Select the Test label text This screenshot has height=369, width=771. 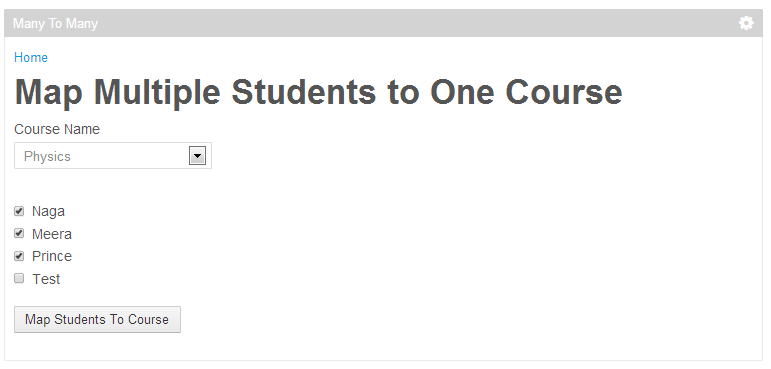click(46, 279)
